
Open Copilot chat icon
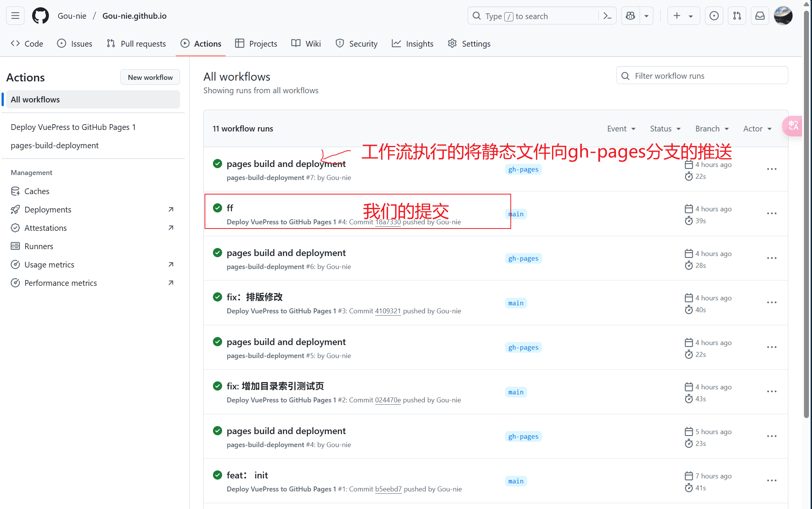click(630, 16)
